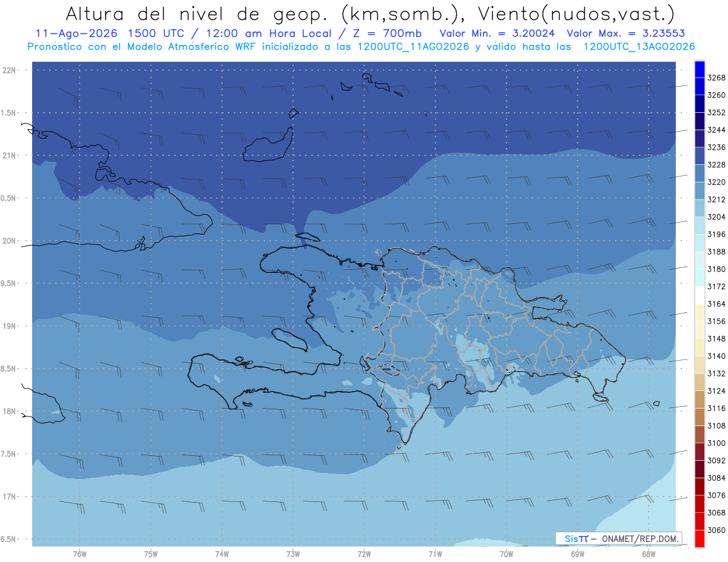728x562 pixels.
Task: Pick the colorbar swatch between 3156 and 3164
Action: 699,313
